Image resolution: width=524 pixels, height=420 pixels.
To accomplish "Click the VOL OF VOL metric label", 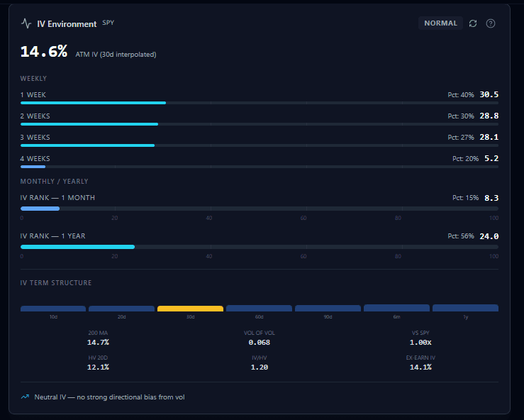I will [x=260, y=333].
